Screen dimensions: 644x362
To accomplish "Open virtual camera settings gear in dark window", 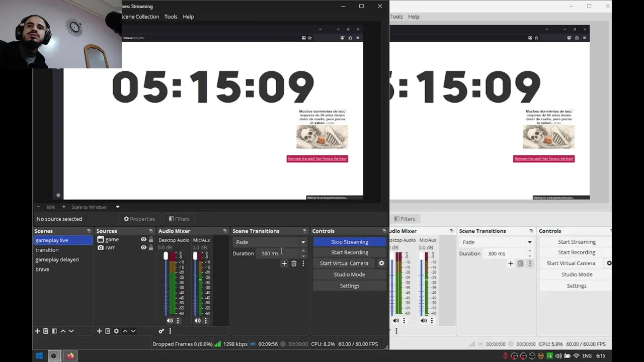I will (381, 263).
